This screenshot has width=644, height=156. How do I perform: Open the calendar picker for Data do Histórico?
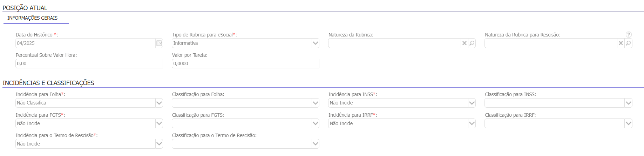click(159, 43)
